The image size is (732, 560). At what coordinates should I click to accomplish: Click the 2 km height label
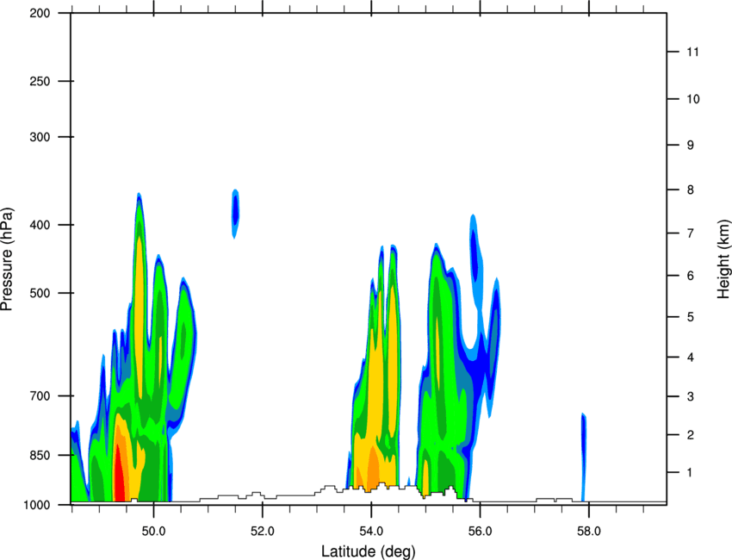(691, 435)
